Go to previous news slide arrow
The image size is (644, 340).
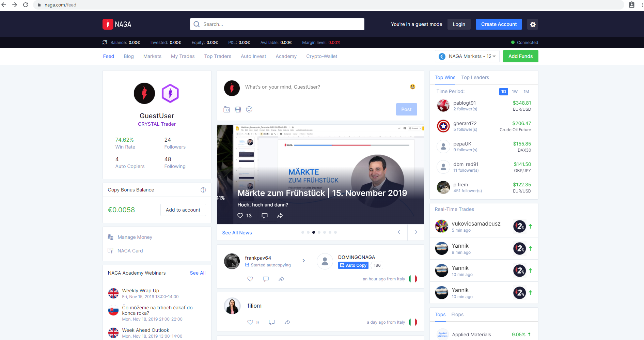[399, 232]
